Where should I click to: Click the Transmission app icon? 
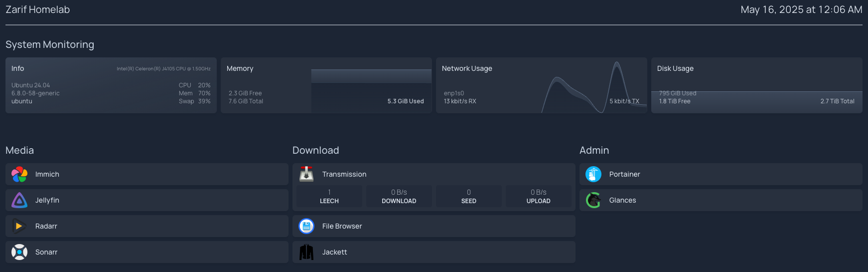pos(306,174)
